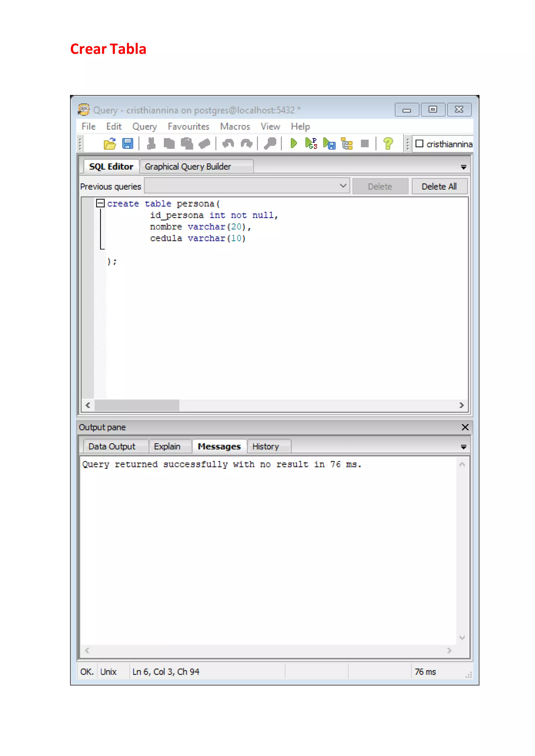
Task: Click the 'Unix' status bar entry
Action: 108,672
